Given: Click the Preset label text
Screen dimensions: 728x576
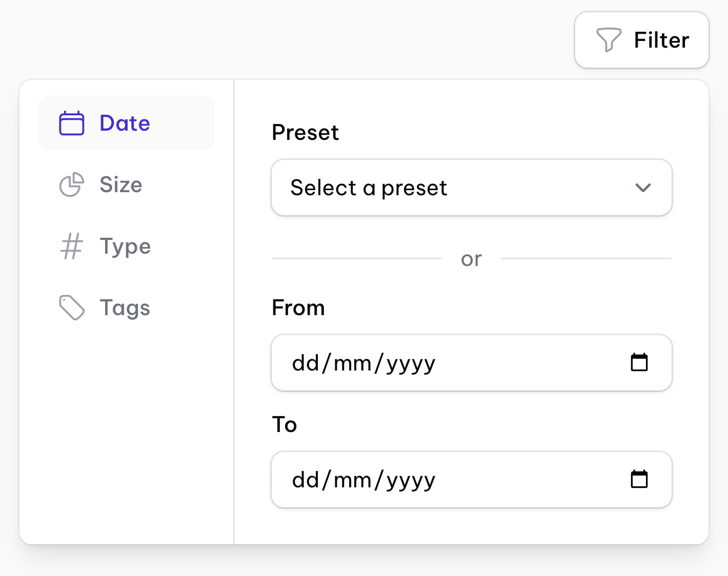Looking at the screenshot, I should (305, 133).
